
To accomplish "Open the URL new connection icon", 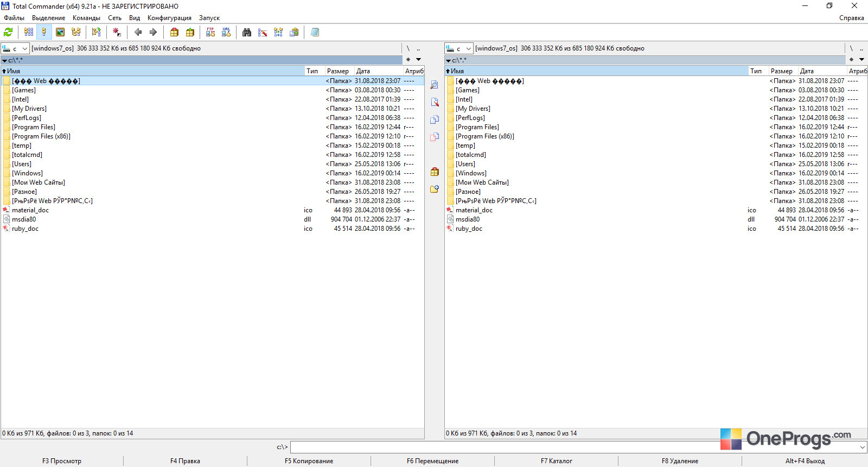I will [226, 32].
